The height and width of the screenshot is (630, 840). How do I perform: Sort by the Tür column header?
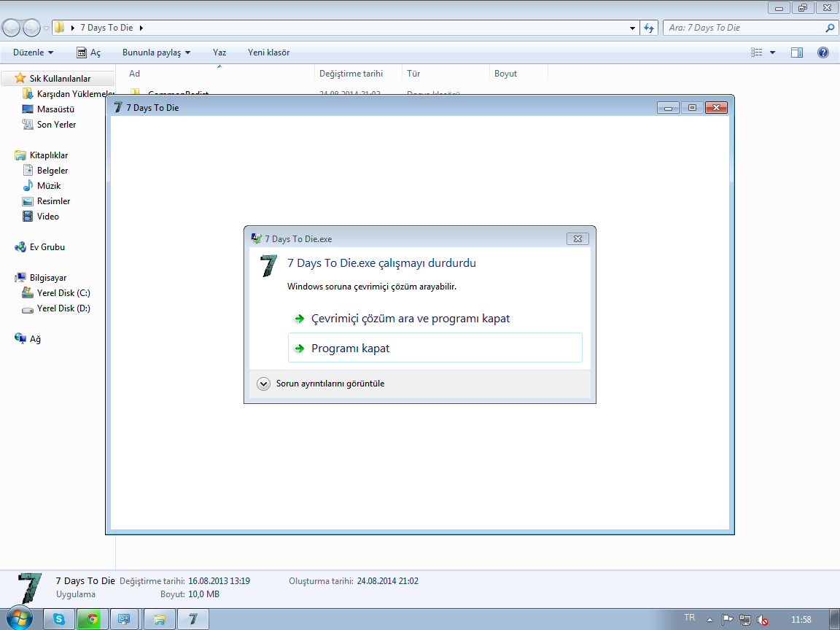(x=446, y=74)
